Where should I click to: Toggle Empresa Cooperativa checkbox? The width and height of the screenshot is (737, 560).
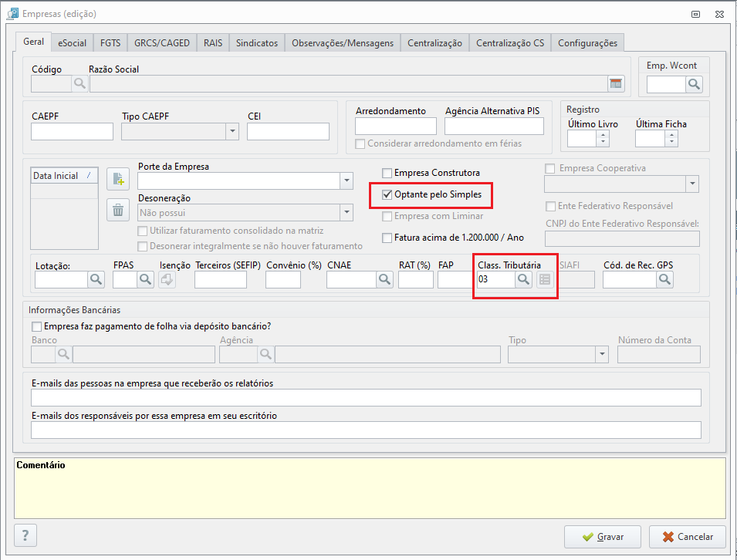pos(549,168)
